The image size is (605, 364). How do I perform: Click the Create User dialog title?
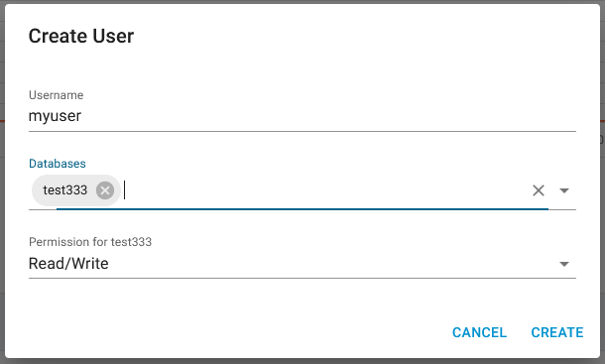click(x=81, y=36)
